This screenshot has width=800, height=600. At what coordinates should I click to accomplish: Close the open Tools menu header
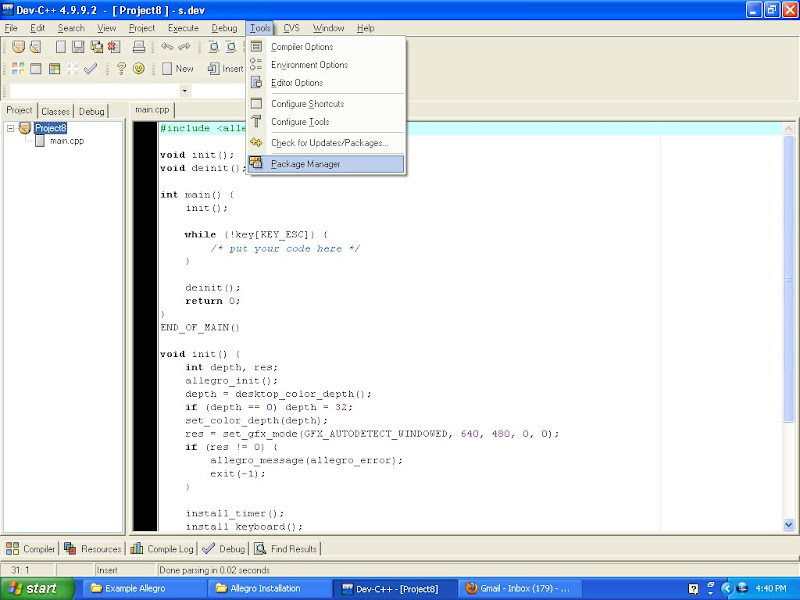pyautogui.click(x=260, y=28)
